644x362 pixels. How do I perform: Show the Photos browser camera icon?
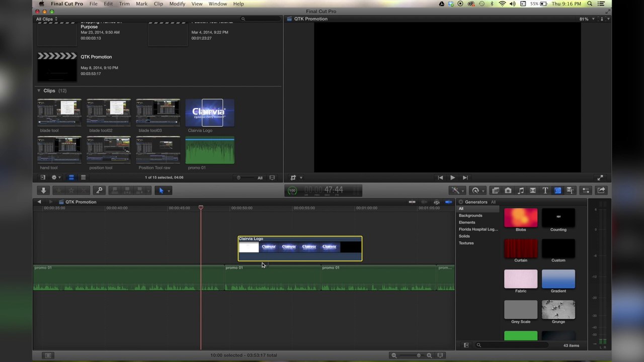tap(508, 191)
